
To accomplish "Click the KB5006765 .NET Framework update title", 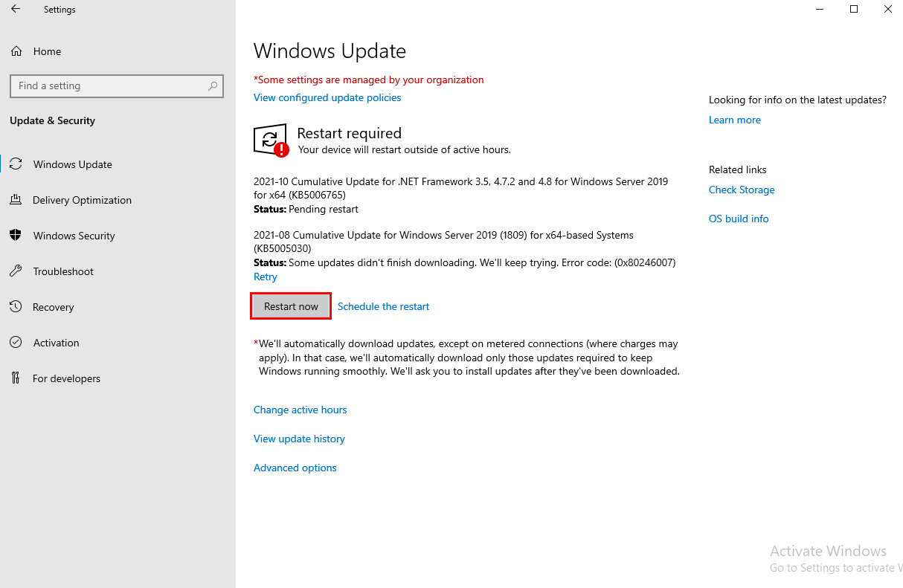I will click(x=460, y=188).
